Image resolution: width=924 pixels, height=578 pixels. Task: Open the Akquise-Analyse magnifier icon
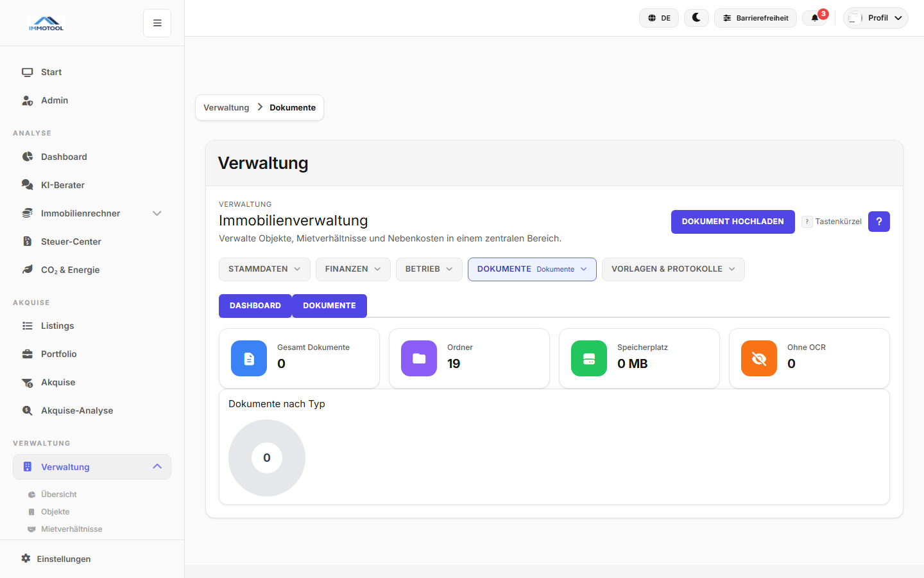tap(28, 410)
